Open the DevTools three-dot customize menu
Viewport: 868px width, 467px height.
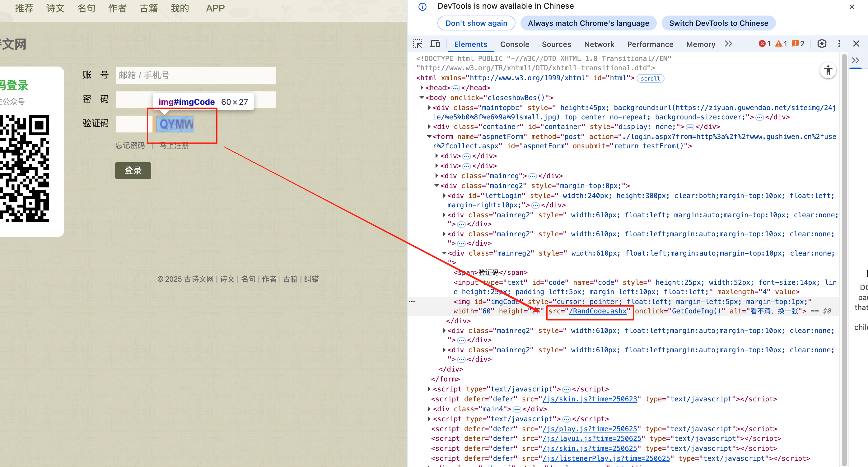click(839, 44)
